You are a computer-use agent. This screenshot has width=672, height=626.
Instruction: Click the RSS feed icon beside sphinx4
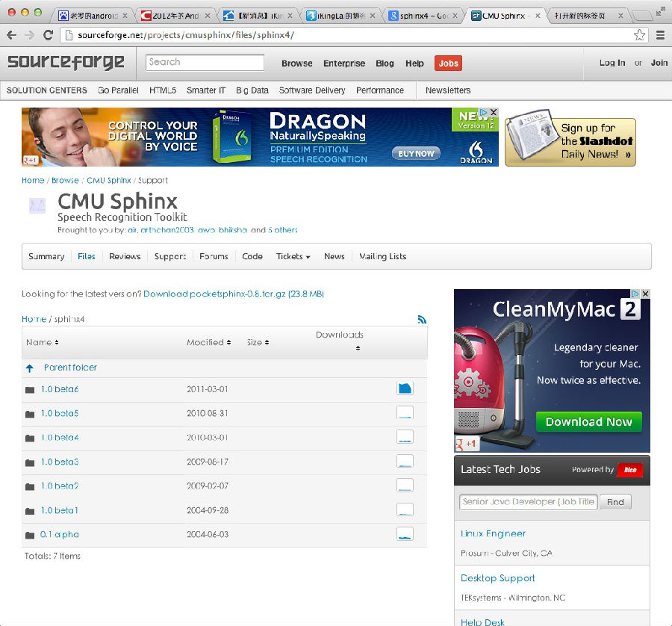pyautogui.click(x=423, y=318)
